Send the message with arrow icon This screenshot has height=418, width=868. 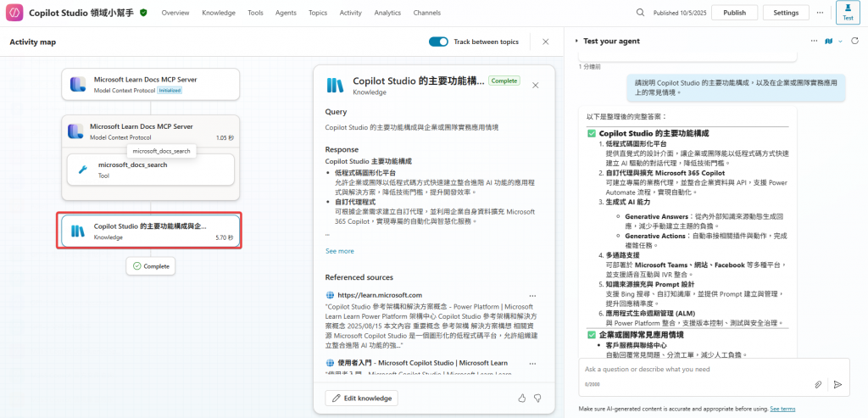tap(838, 384)
